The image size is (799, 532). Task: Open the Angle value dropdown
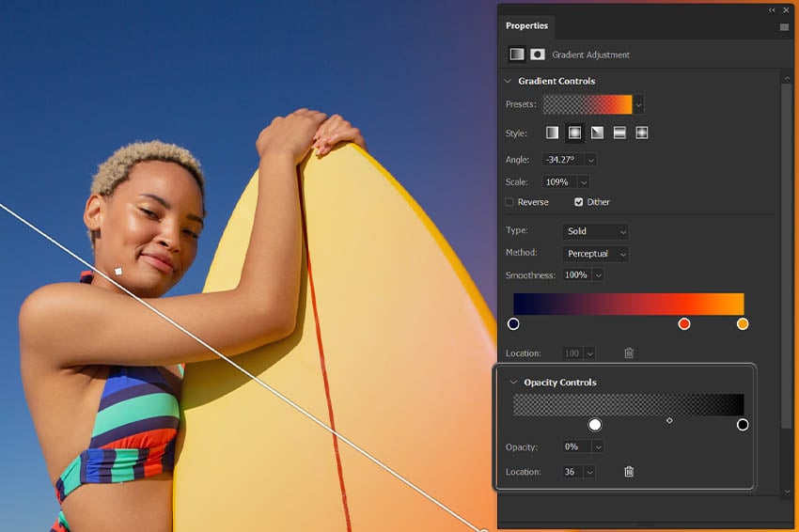(590, 160)
